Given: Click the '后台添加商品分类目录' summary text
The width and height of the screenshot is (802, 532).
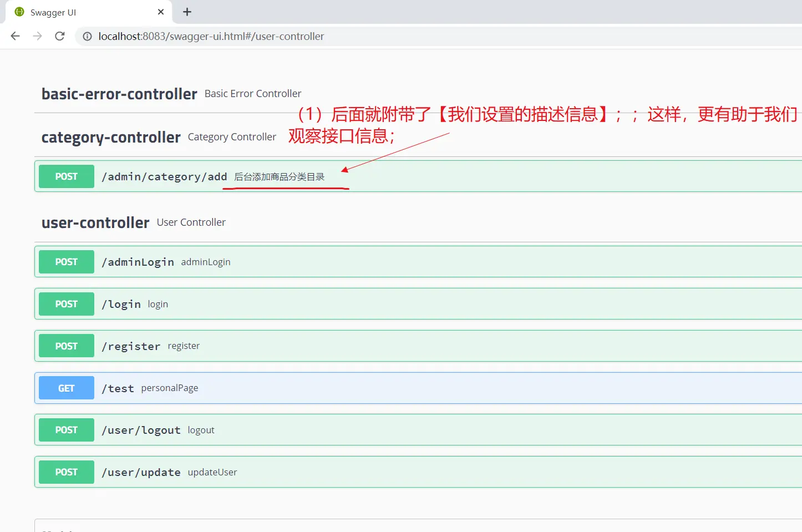Looking at the screenshot, I should (x=280, y=177).
